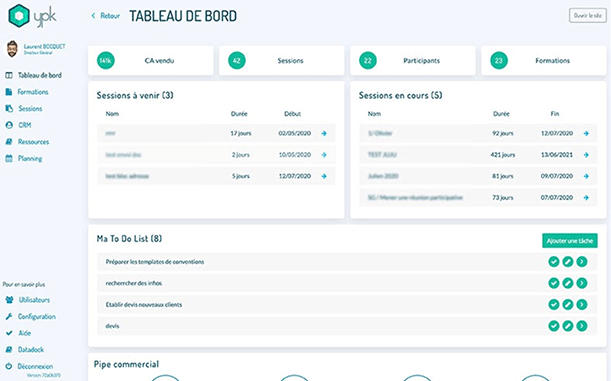Open arrow for the 'devis' task
The image size is (611, 381).
tap(582, 326)
